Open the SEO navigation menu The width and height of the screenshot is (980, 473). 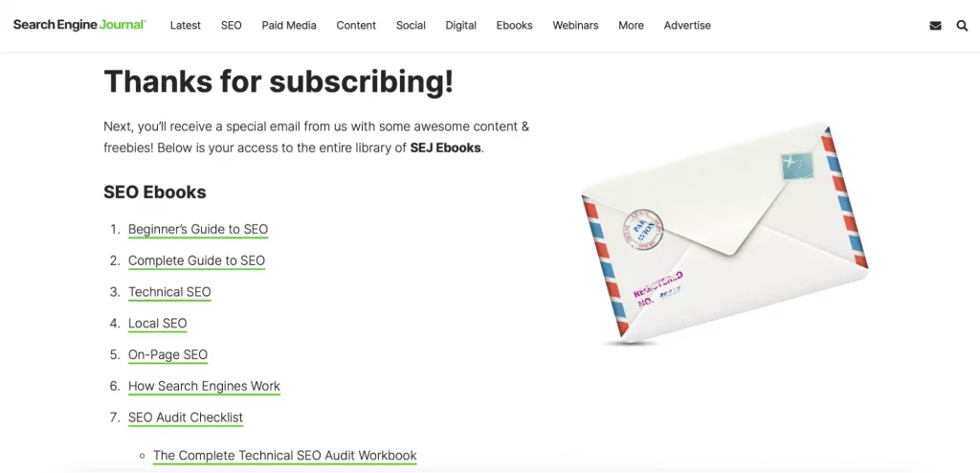point(232,26)
